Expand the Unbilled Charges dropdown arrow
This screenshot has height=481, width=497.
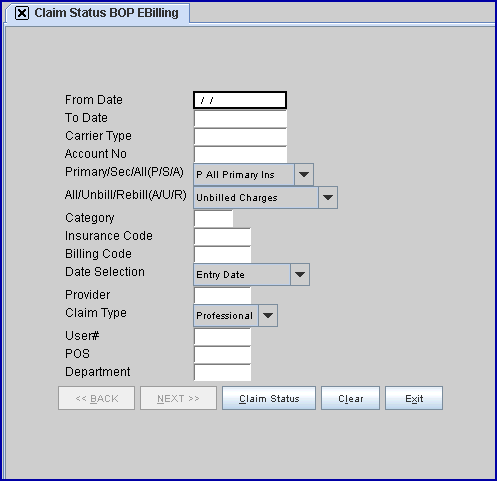tap(328, 198)
